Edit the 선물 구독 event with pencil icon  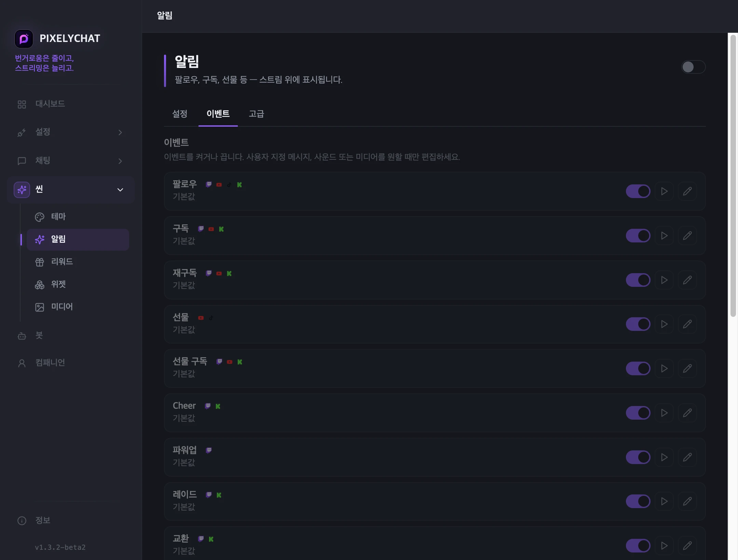[687, 368]
